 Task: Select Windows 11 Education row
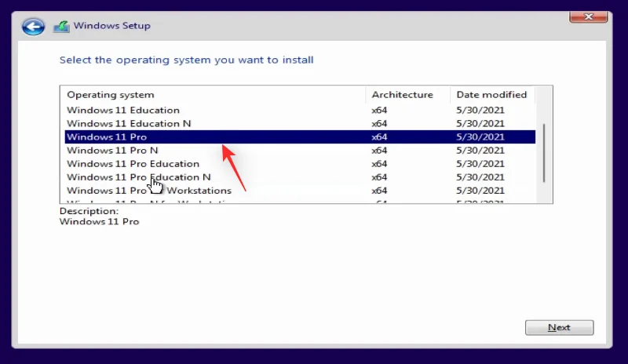[x=300, y=110]
